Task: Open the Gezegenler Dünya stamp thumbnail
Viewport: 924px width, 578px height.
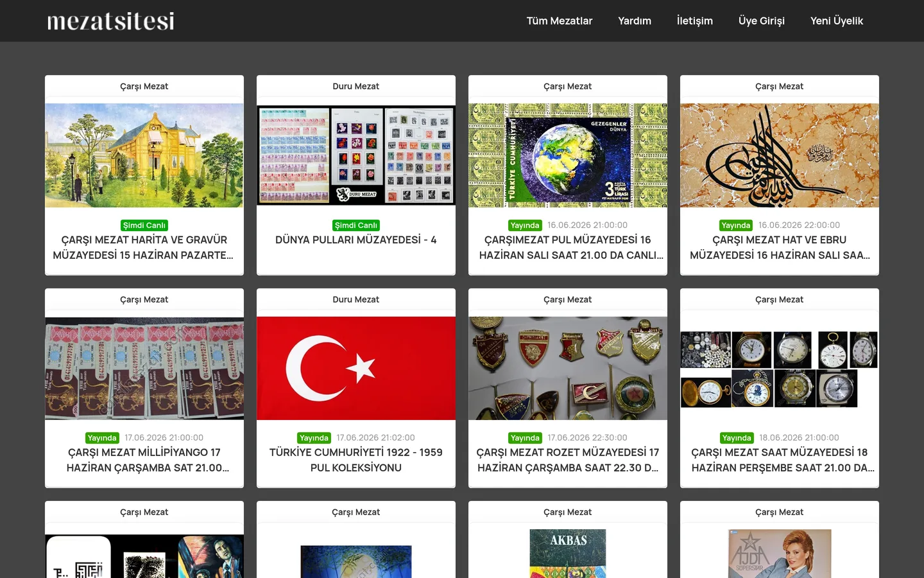Action: click(568, 155)
